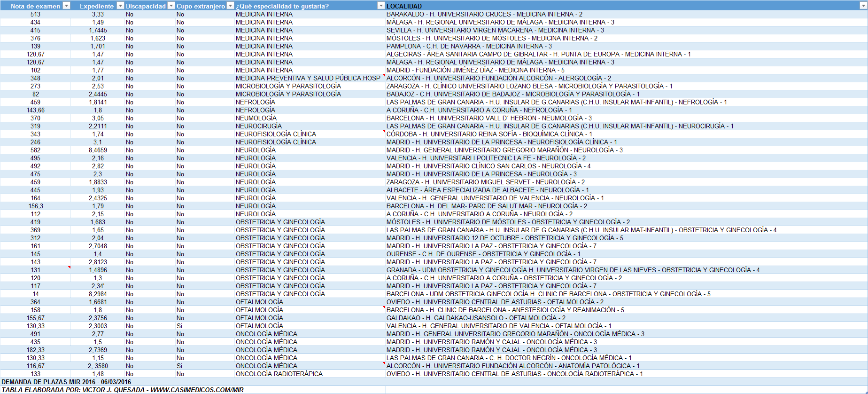The width and height of the screenshot is (868, 394).
Task: Select the MEDICINA PREVENTIVA Y SALUD PÚBLICA.HOSP cell
Action: 310,78
